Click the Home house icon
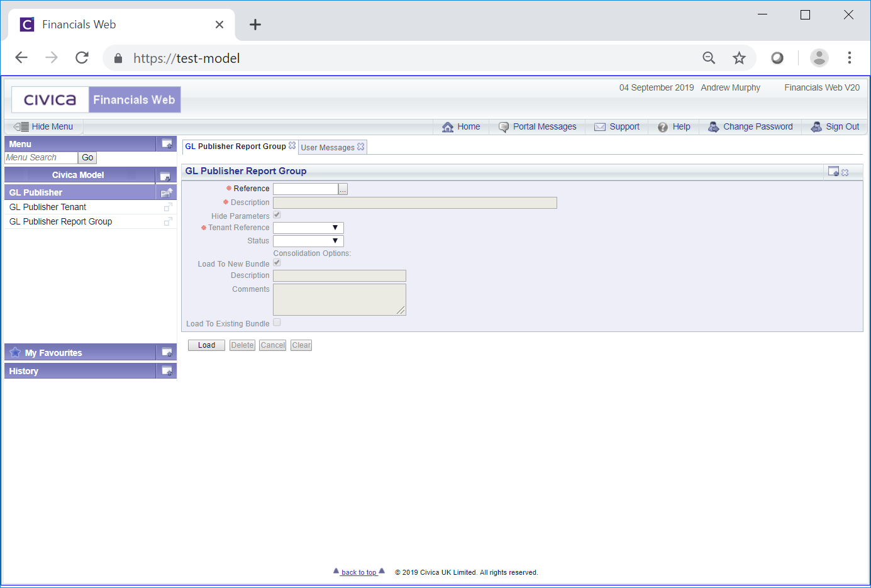 coord(448,127)
